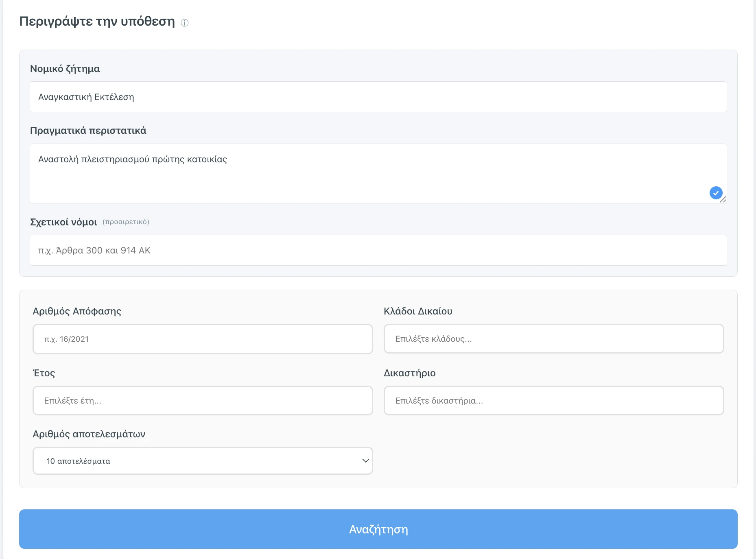Click the '(προαιρετικό)' hint text
The width and height of the screenshot is (756, 559).
point(126,222)
